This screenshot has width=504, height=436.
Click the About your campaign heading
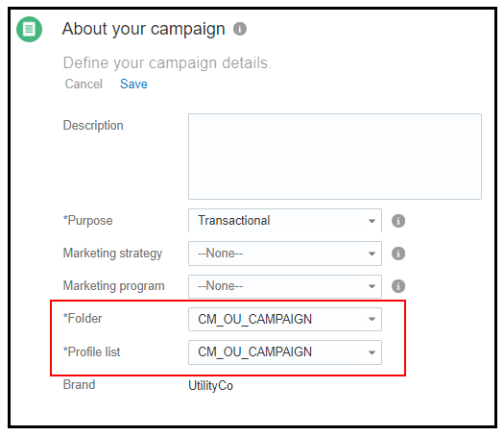tap(143, 29)
